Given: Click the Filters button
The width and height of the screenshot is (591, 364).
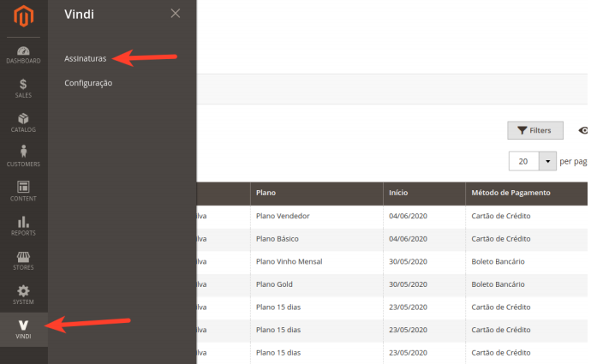Looking at the screenshot, I should 535,130.
